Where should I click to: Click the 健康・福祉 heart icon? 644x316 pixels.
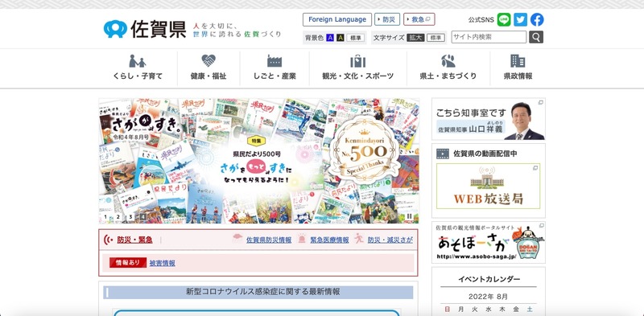(208, 61)
